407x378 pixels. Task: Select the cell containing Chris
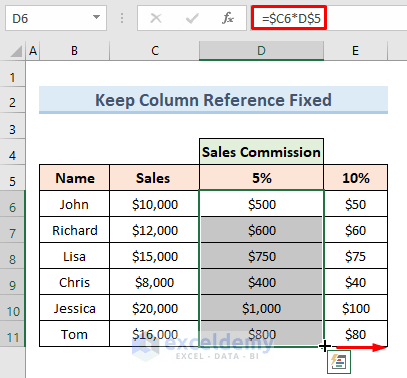[x=75, y=282]
